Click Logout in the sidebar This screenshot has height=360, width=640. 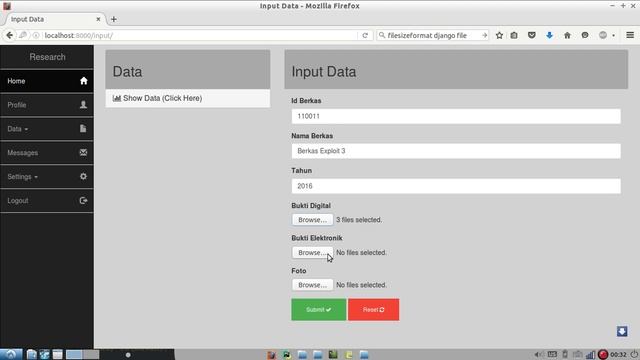click(47, 200)
